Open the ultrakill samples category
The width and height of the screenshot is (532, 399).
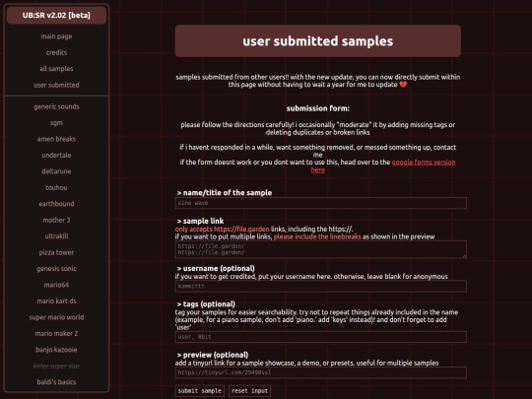pos(56,235)
